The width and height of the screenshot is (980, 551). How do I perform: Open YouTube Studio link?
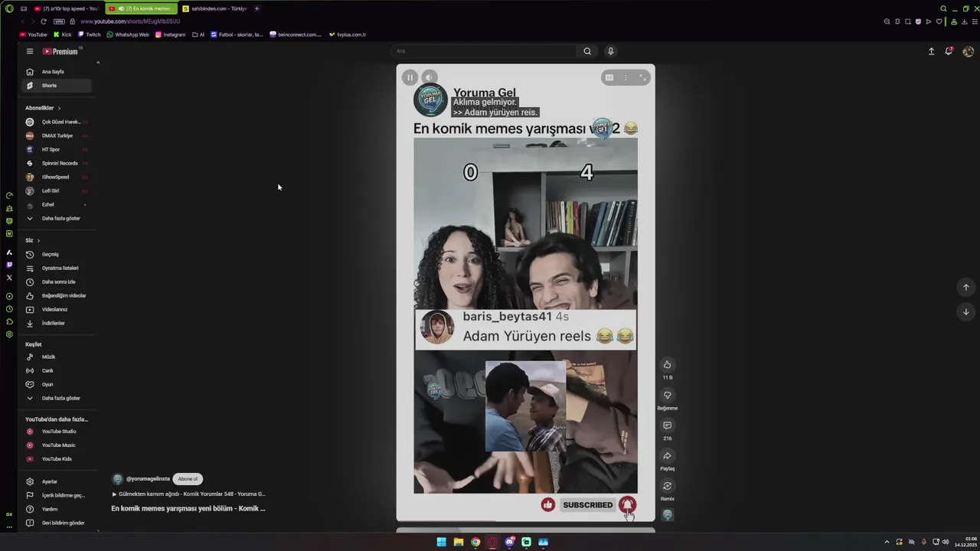56,432
